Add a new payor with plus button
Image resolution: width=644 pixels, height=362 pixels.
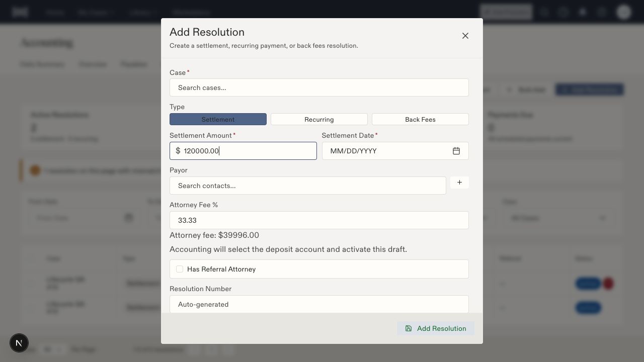point(459,183)
